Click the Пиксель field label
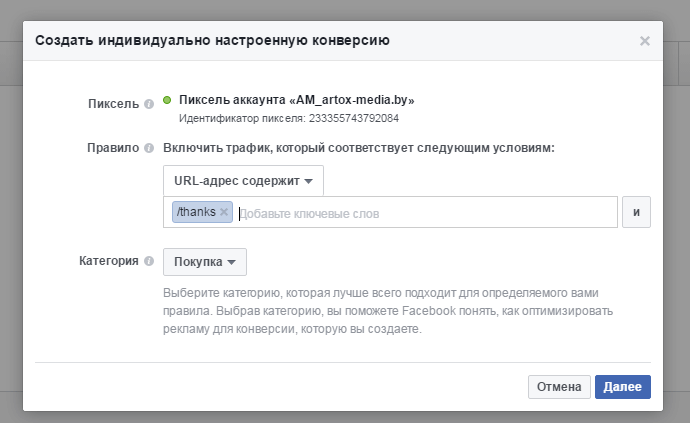This screenshot has width=690, height=423. pyautogui.click(x=113, y=102)
